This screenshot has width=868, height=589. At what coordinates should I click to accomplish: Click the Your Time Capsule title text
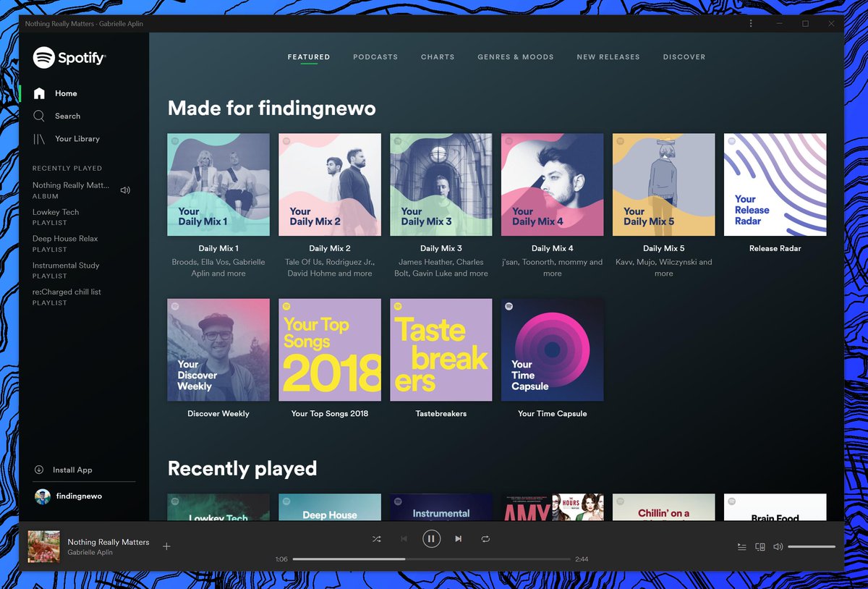tap(553, 414)
